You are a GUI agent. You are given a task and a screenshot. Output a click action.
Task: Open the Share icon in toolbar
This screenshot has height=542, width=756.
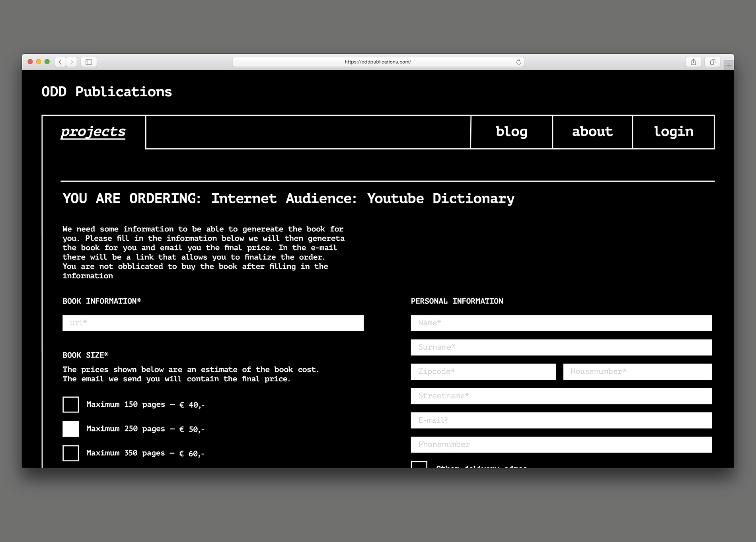click(694, 62)
